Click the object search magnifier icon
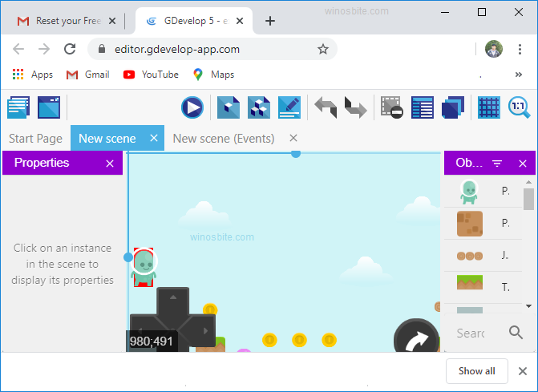 [516, 333]
